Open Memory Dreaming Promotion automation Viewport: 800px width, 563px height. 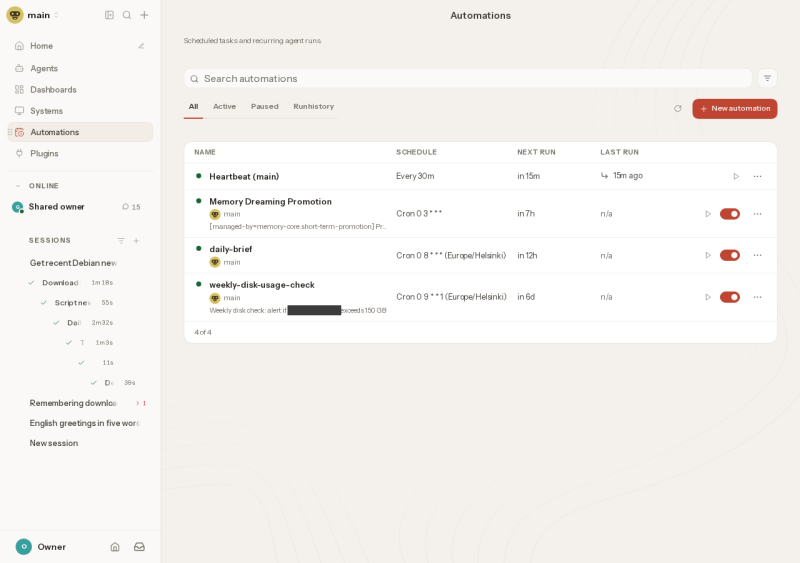coord(270,202)
